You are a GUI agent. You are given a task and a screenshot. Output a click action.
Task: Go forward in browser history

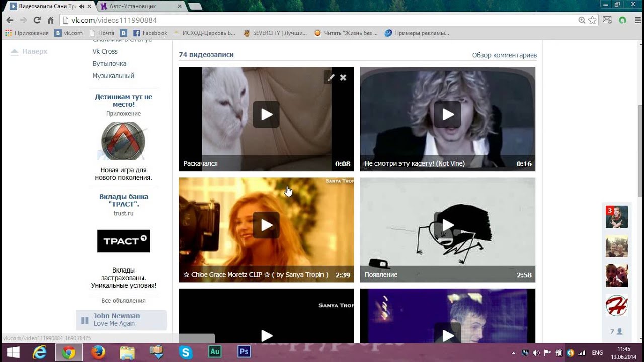click(x=23, y=20)
